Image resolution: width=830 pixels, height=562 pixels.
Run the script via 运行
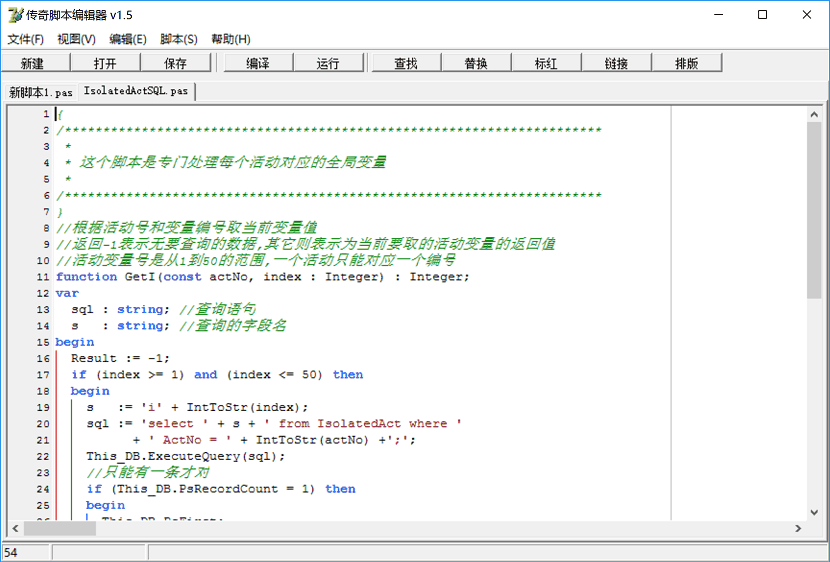point(328,63)
